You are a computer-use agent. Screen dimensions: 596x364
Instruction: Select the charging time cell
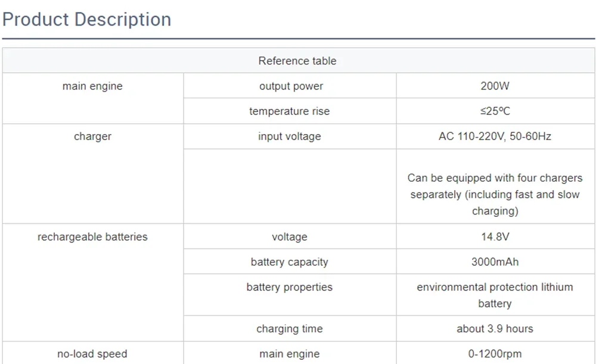coord(290,329)
